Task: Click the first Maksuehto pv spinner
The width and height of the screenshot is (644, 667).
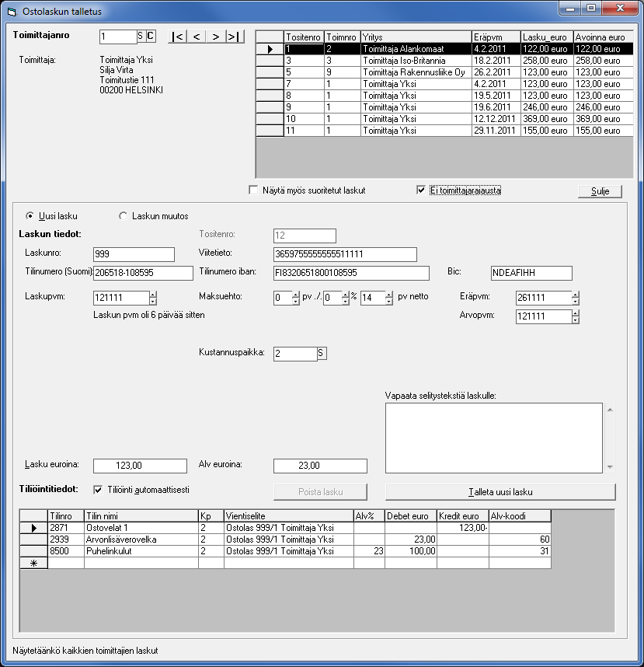Action: tap(296, 298)
